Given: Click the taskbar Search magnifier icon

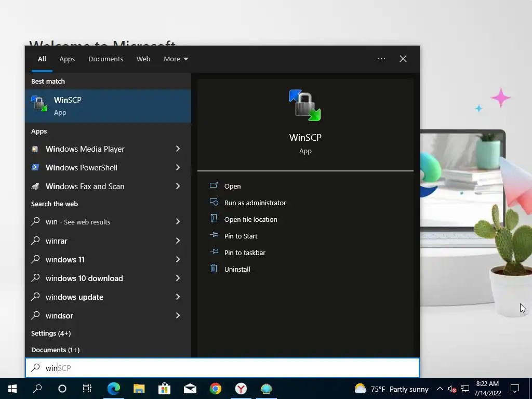Looking at the screenshot, I should coord(37,389).
